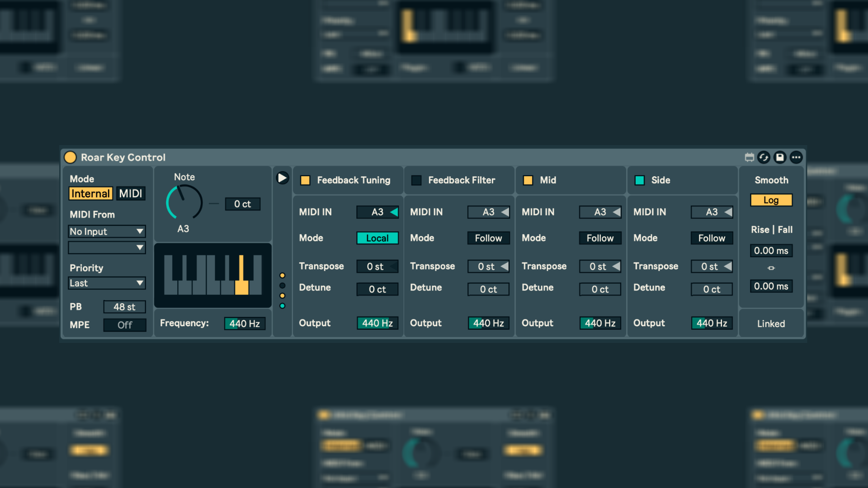Expand the empty MIDI channel dropdown
The image size is (868, 488).
pyautogui.click(x=107, y=248)
